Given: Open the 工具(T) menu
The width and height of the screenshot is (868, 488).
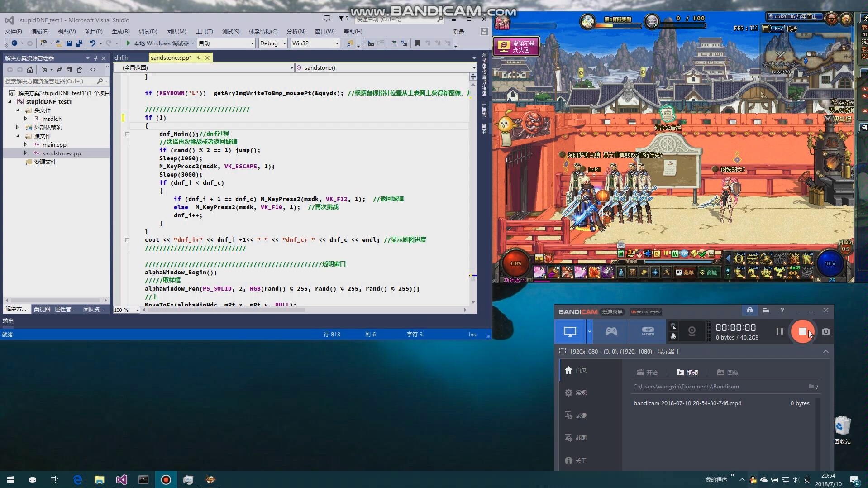Looking at the screenshot, I should pyautogui.click(x=204, y=31).
